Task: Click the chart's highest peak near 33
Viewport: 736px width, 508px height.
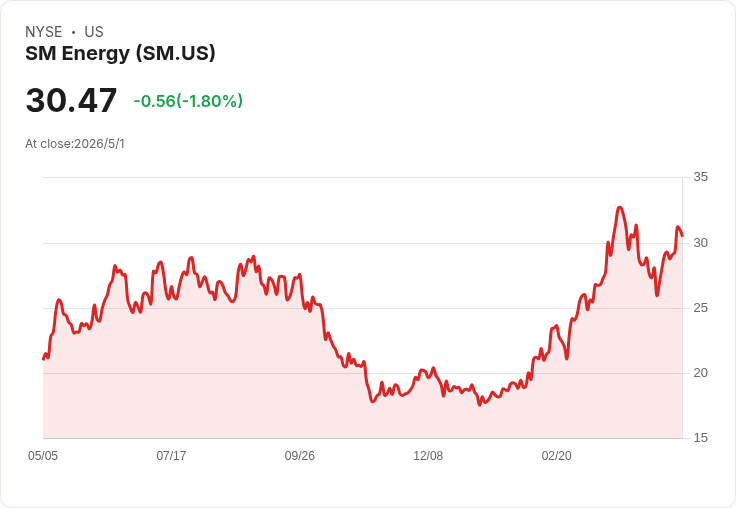Action: point(620,207)
